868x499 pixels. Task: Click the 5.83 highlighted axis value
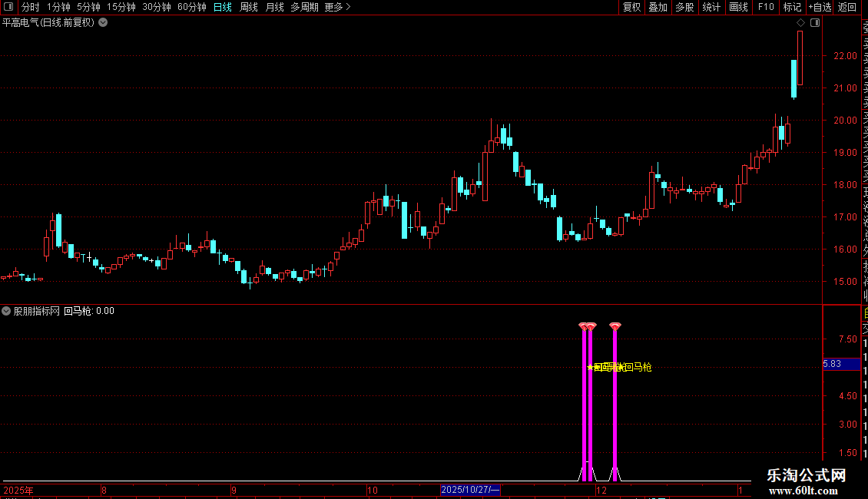tap(841, 364)
